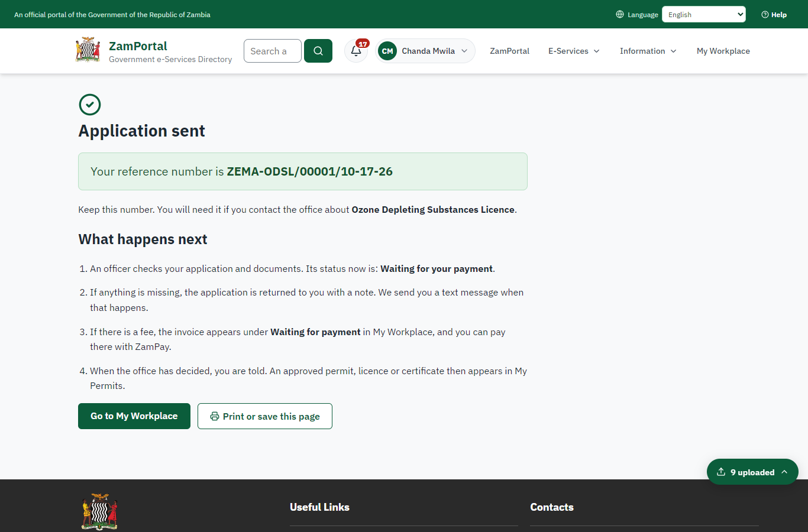Open the Language select dropdown
The width and height of the screenshot is (808, 532).
(x=704, y=14)
